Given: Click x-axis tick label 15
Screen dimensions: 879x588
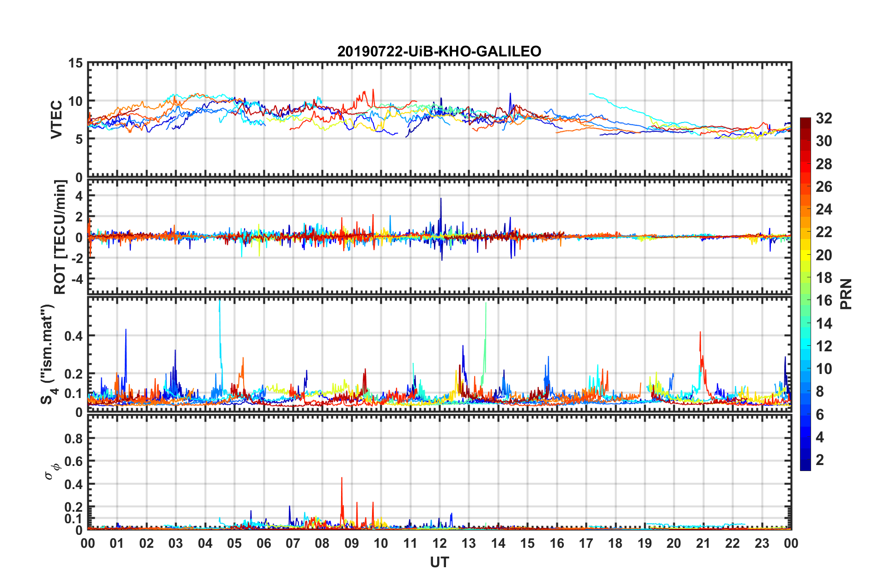Looking at the screenshot, I should click(527, 543).
